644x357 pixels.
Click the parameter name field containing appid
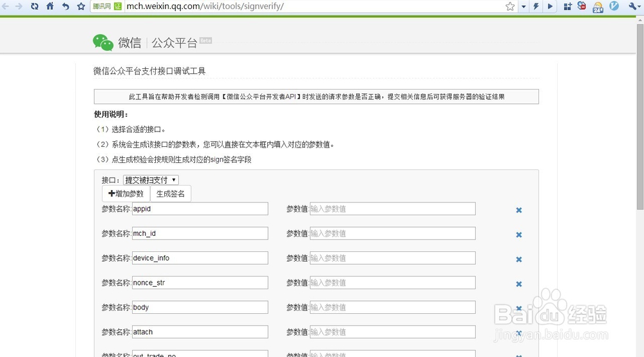(200, 209)
